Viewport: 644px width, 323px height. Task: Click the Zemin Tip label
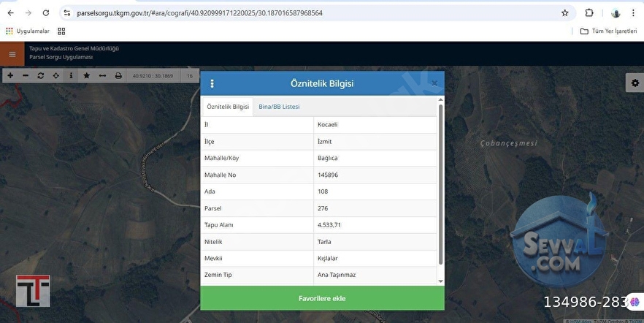click(218, 275)
